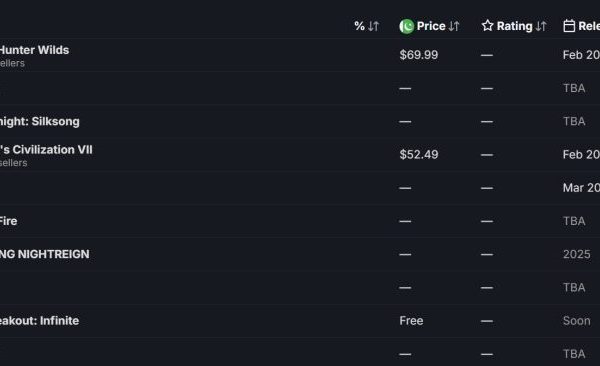Click the Mar release date cell

pyautogui.click(x=581, y=188)
